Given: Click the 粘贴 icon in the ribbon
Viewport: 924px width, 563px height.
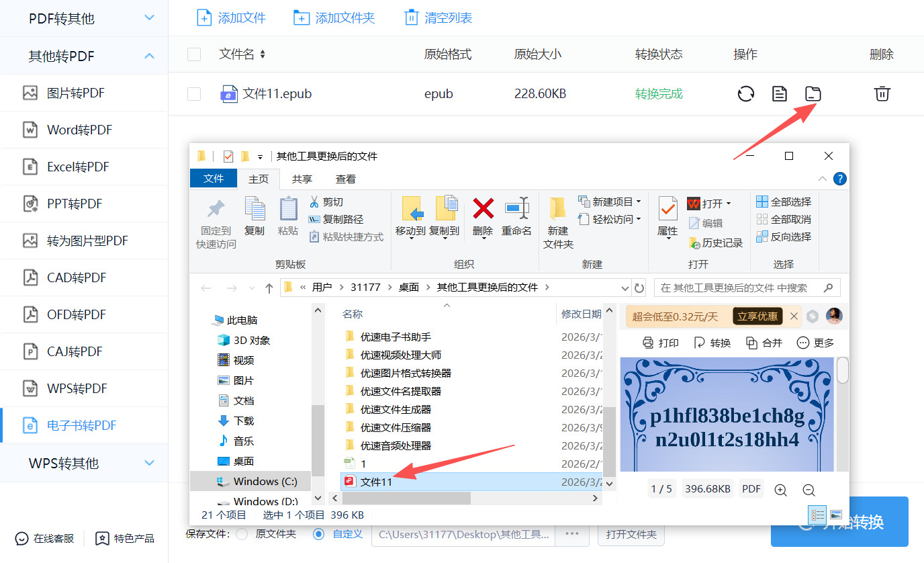Looking at the screenshot, I should 288,208.
